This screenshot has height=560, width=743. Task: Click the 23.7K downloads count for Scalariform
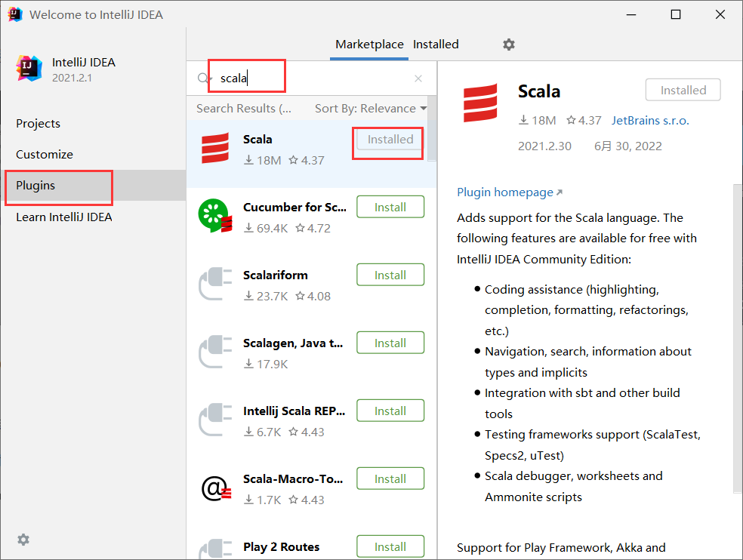272,296
